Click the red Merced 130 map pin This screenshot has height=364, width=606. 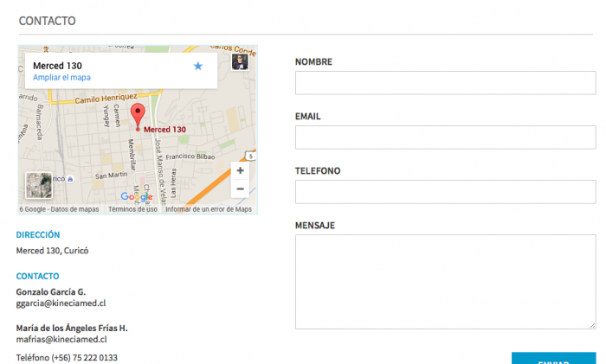pyautogui.click(x=137, y=116)
